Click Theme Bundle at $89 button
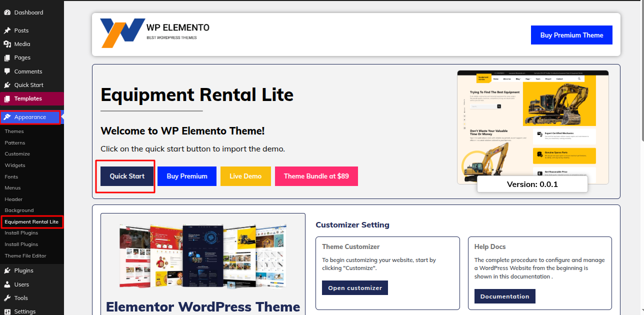The width and height of the screenshot is (644, 315). pyautogui.click(x=316, y=176)
